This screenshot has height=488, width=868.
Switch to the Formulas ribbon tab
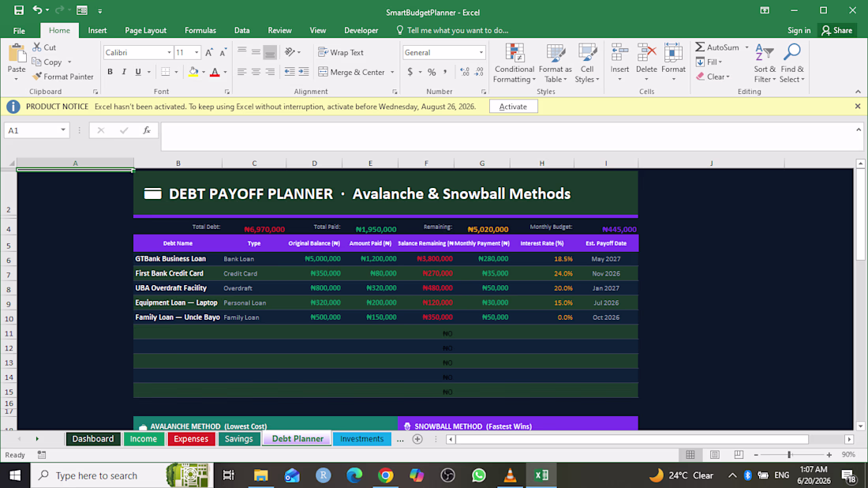click(200, 31)
